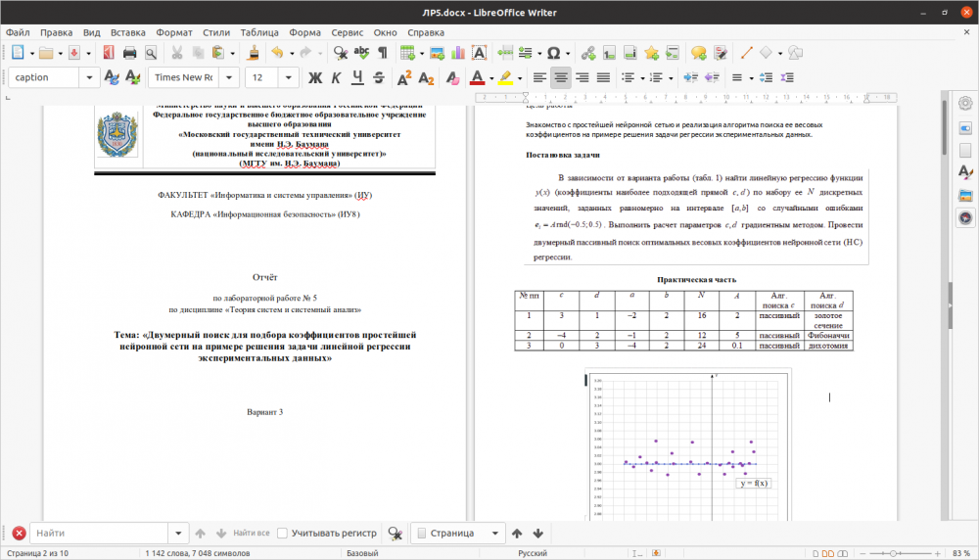Open the Правка menu

click(56, 32)
